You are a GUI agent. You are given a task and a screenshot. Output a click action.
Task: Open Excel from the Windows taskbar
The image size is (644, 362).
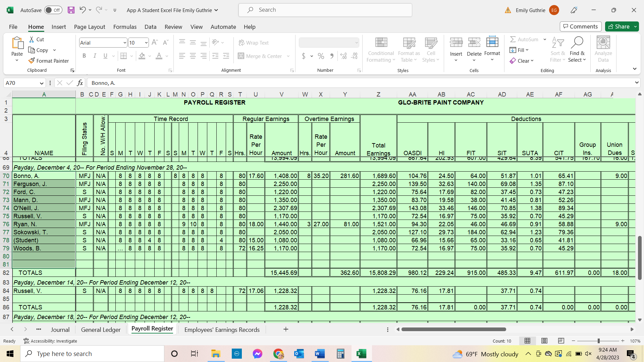click(361, 354)
